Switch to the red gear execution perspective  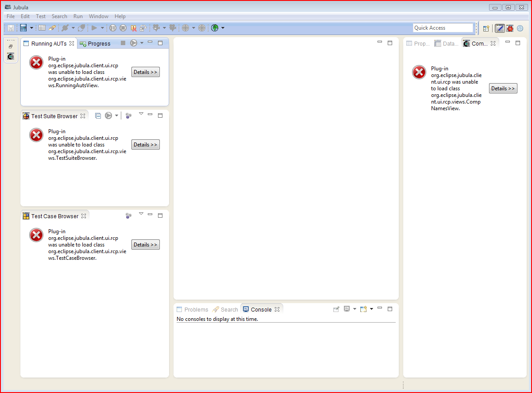coord(510,28)
